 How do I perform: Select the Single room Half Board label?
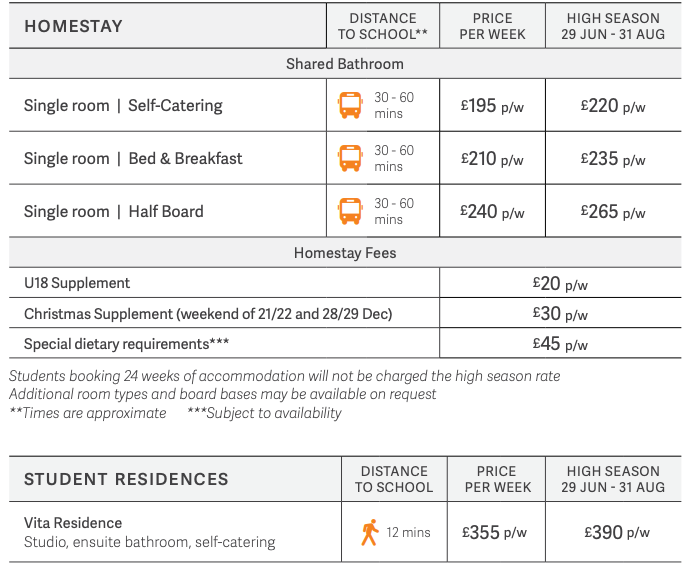114,211
